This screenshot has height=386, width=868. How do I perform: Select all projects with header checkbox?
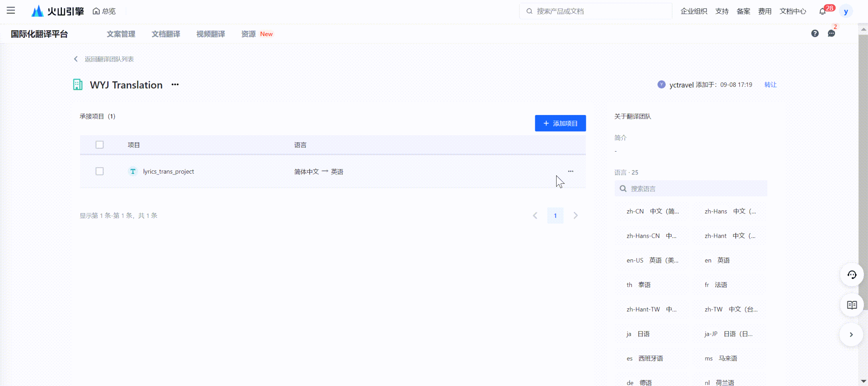coord(100,145)
